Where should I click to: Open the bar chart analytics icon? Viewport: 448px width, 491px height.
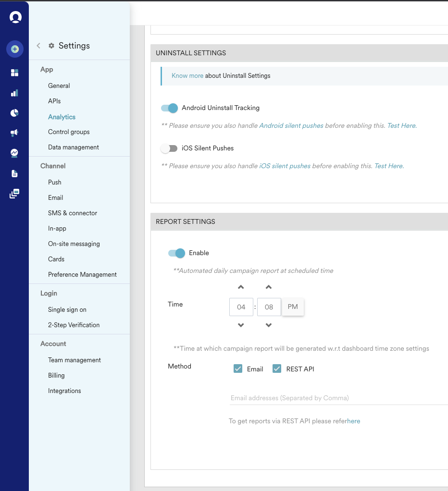(x=14, y=93)
